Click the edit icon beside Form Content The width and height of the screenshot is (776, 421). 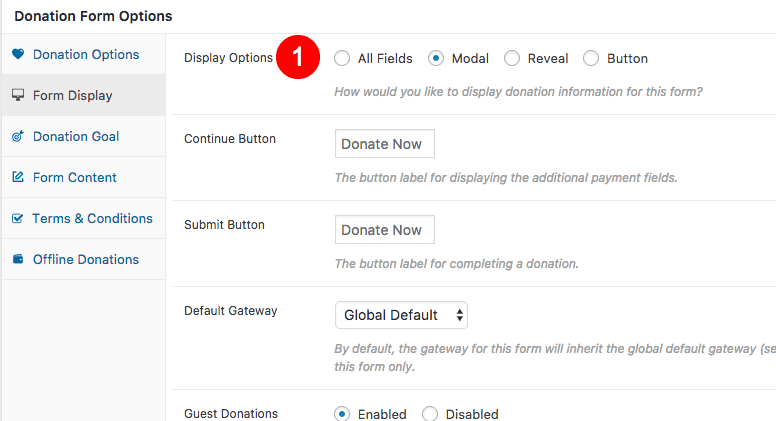click(18, 177)
